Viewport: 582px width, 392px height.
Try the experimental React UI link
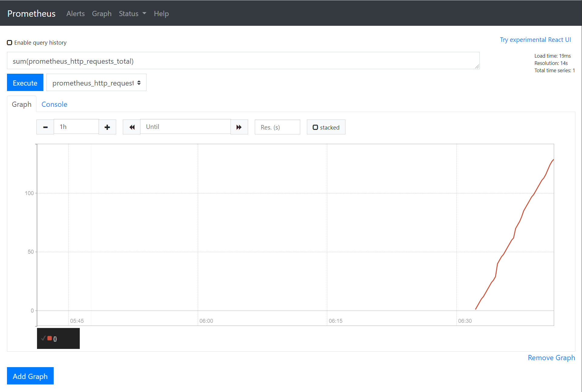535,40
